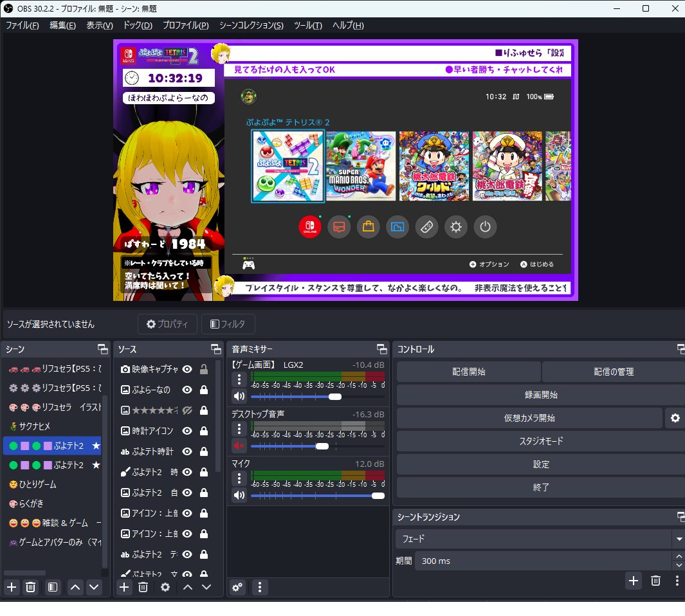Hide the 時計アイコン source
Image resolution: width=685 pixels, height=616 pixels.
coord(187,431)
